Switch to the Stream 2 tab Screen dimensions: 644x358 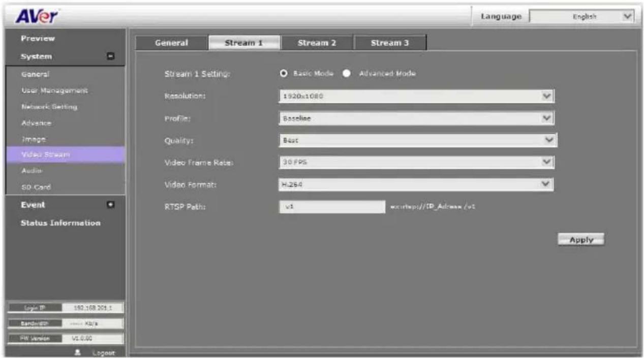coord(317,43)
